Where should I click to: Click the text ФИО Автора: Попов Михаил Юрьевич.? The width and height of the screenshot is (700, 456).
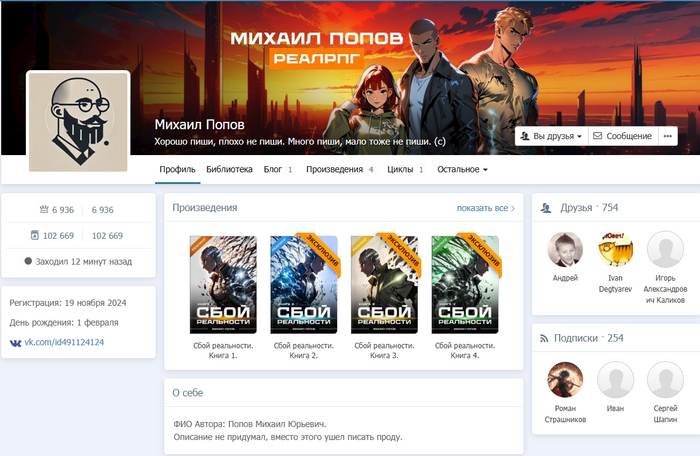coord(250,424)
